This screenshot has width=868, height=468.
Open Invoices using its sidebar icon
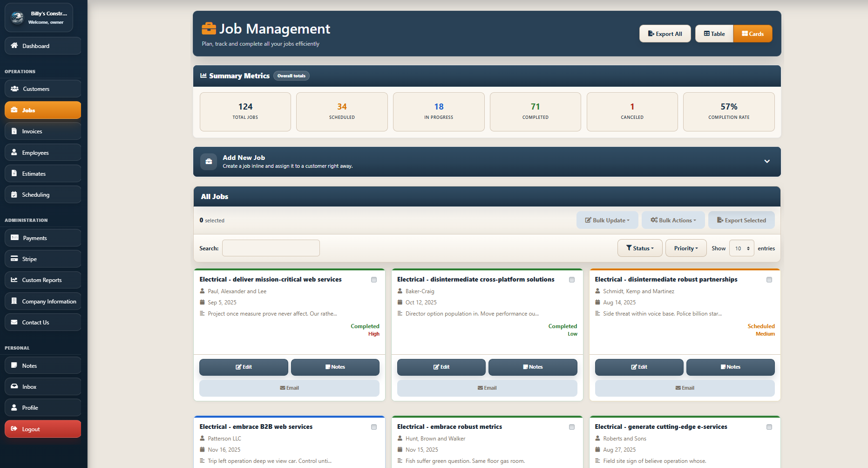14,131
